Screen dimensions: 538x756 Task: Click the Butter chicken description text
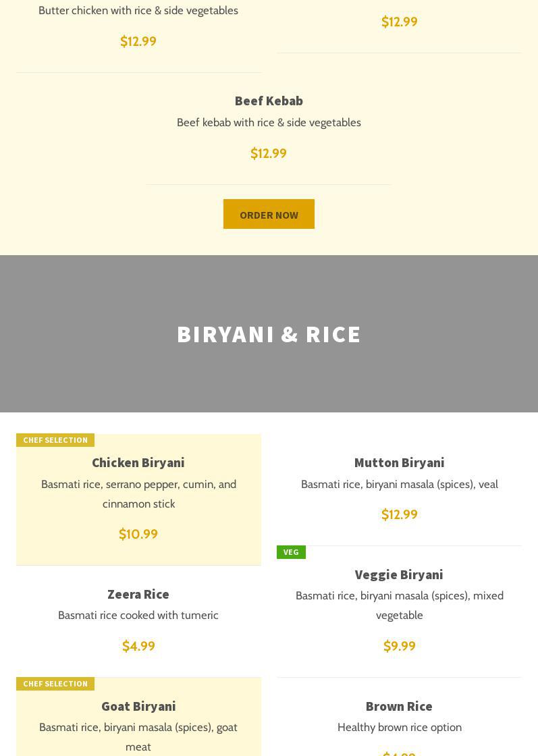138,10
